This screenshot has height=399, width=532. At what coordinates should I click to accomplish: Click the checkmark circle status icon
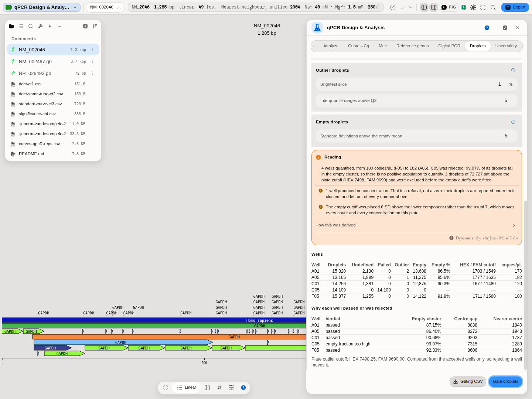393,7
